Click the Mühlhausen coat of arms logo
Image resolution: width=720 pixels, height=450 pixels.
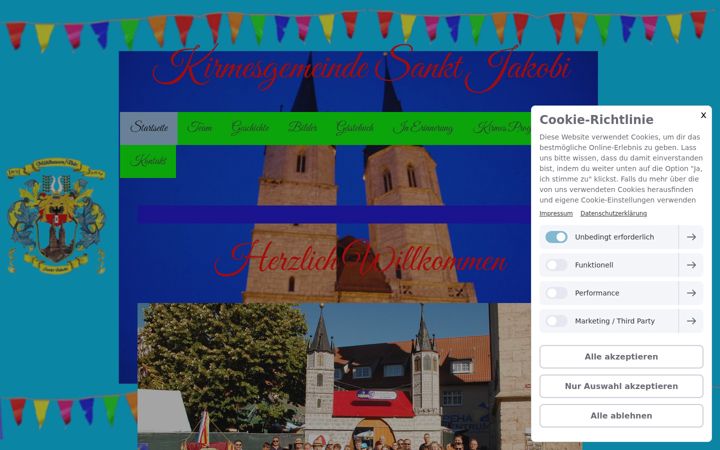click(x=56, y=216)
